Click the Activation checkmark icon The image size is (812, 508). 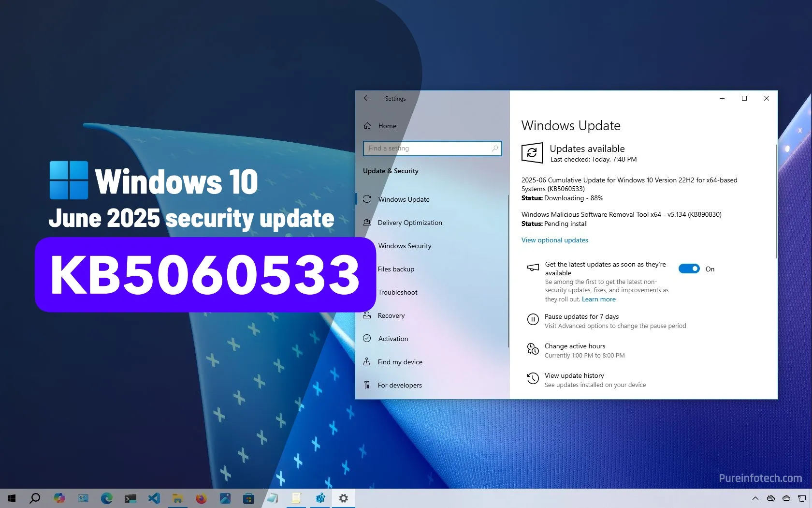pyautogui.click(x=367, y=338)
